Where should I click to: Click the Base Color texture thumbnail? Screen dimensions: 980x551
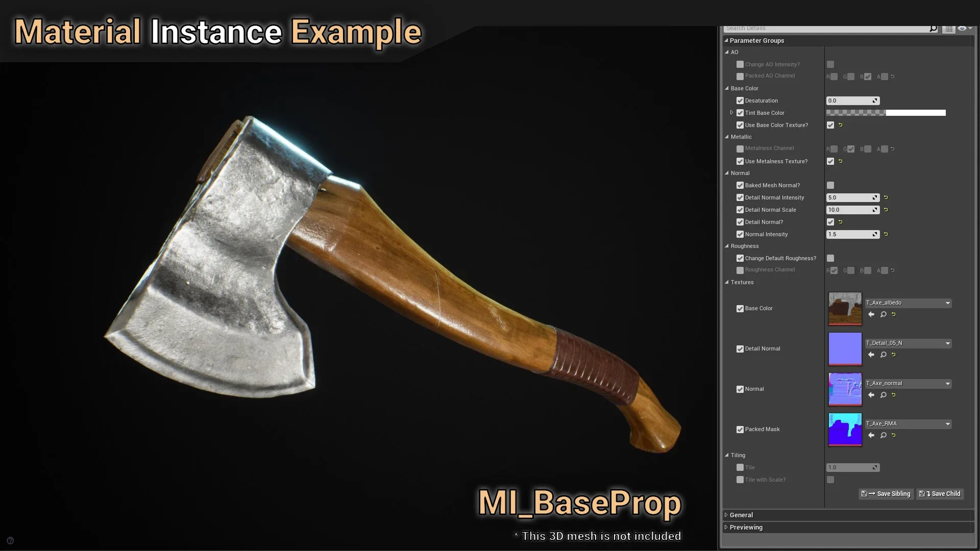pyautogui.click(x=845, y=308)
